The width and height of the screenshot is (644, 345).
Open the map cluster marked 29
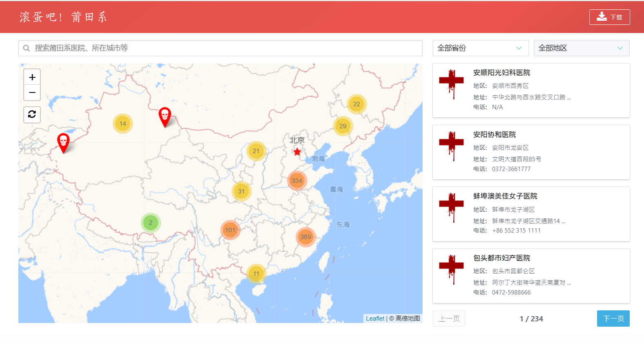point(343,126)
